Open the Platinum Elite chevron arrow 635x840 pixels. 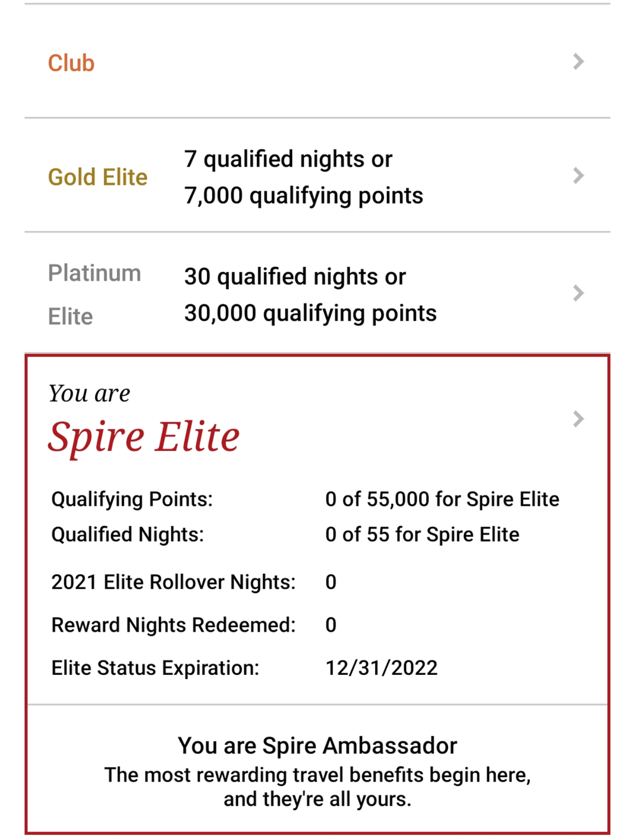click(x=578, y=293)
